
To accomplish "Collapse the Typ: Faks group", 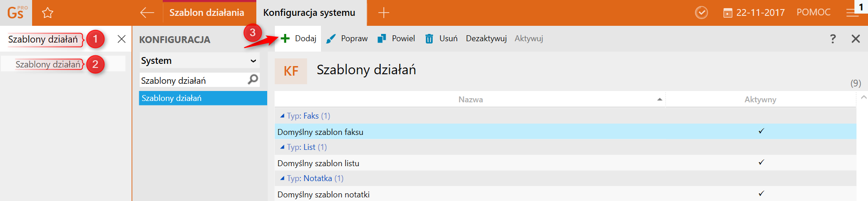I will point(282,116).
